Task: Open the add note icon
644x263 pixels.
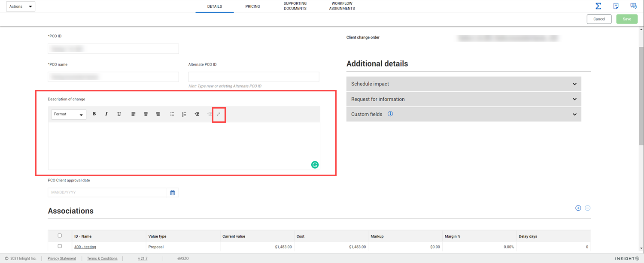Action: coord(616,6)
